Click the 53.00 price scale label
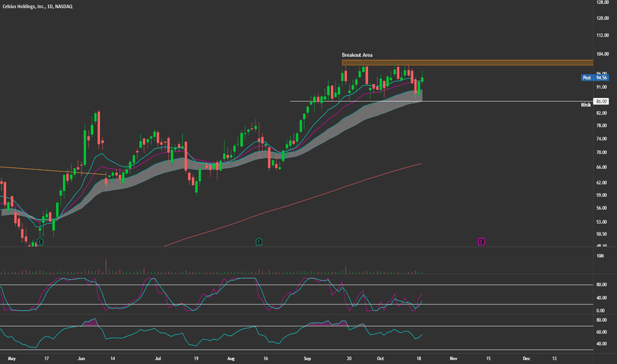This screenshot has width=617, height=364. point(601,222)
